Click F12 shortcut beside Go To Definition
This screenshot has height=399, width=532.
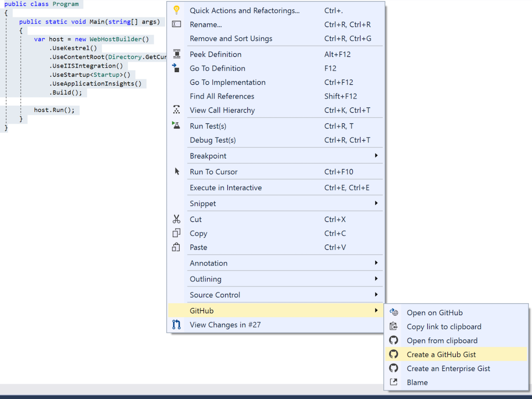click(x=330, y=68)
